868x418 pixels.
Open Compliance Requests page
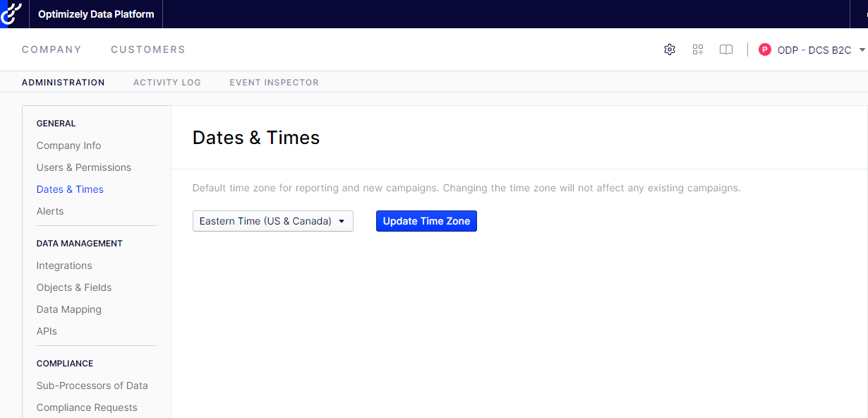click(x=87, y=407)
